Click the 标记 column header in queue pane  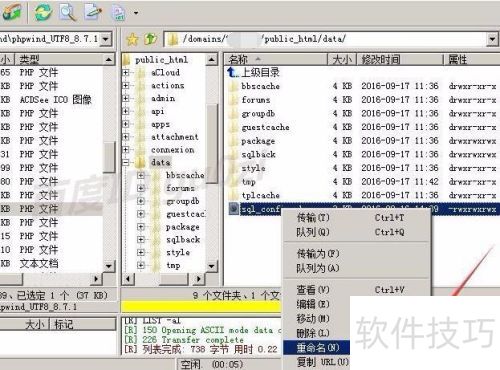83,324
